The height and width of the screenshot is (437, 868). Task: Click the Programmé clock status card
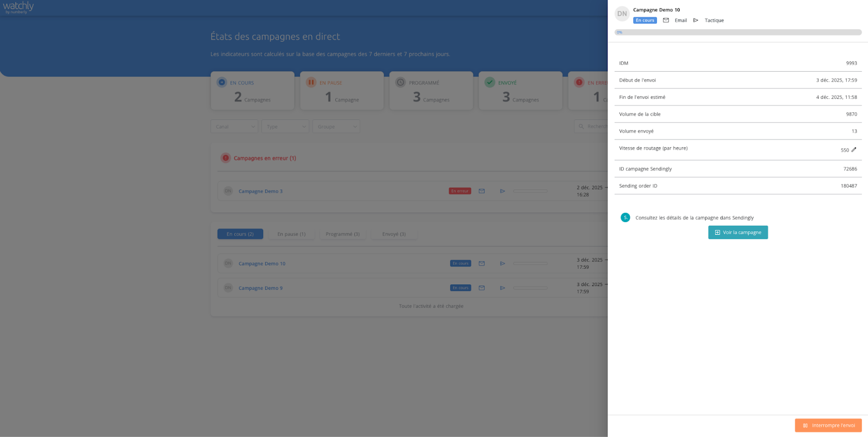[x=431, y=91]
